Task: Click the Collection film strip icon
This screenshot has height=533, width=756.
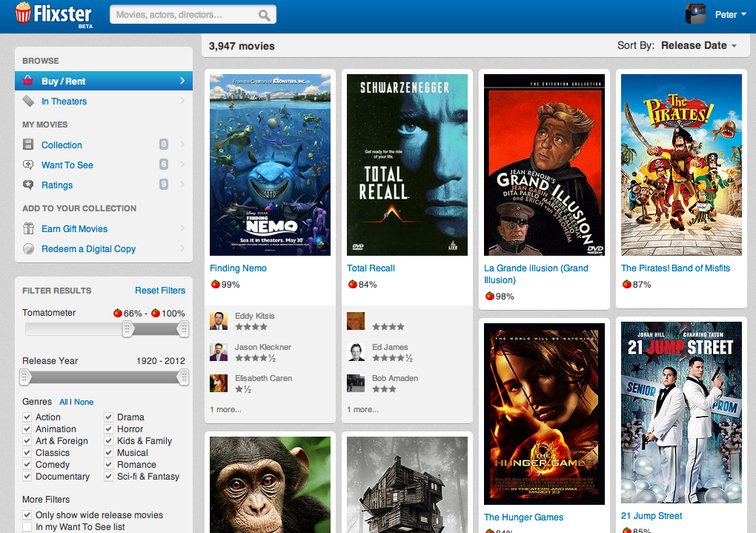Action: (x=28, y=145)
